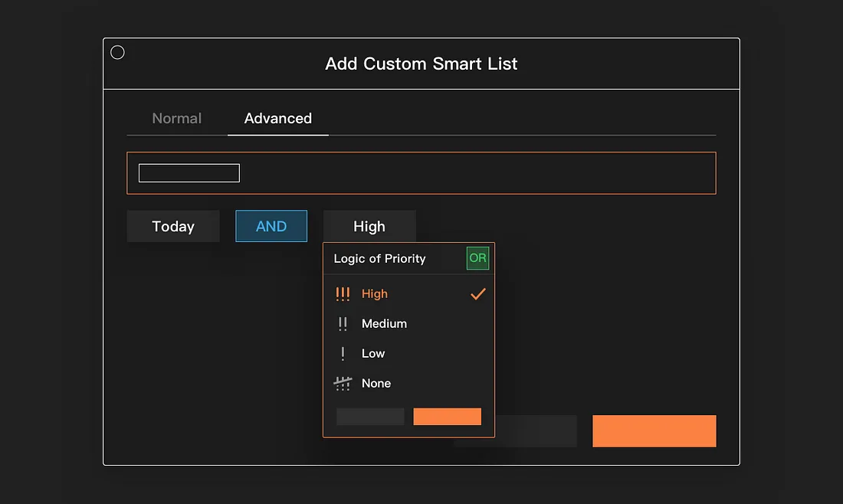Choose the Medium text label in list

pos(384,324)
